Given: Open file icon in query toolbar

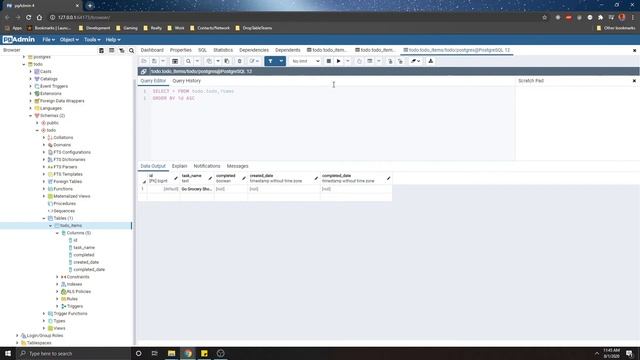Looking at the screenshot, I should [144, 61].
